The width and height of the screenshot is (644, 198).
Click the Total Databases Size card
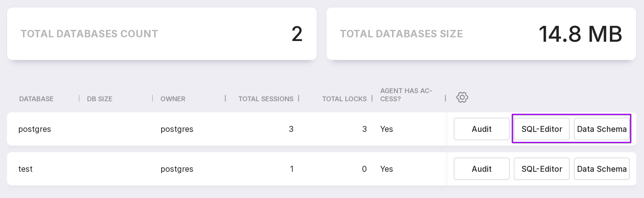[481, 34]
